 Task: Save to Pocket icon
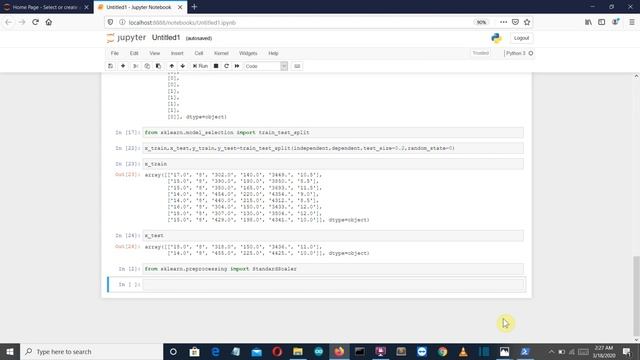tap(515, 22)
